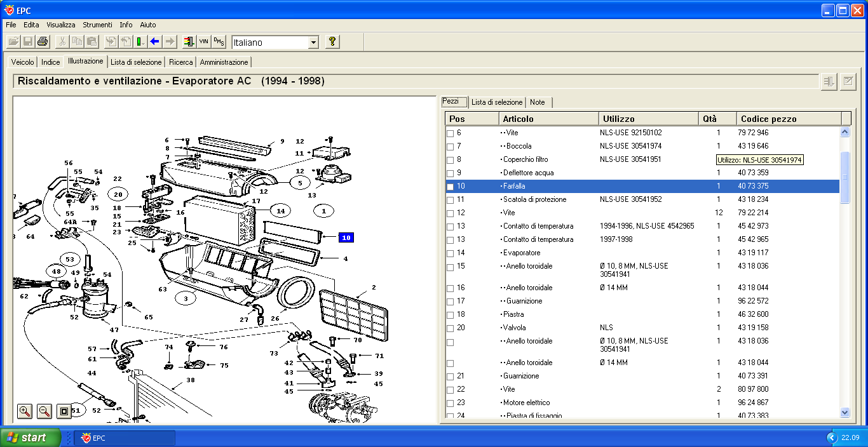This screenshot has height=447, width=868.
Task: Click callout 53 circle in diagram
Action: tap(71, 259)
